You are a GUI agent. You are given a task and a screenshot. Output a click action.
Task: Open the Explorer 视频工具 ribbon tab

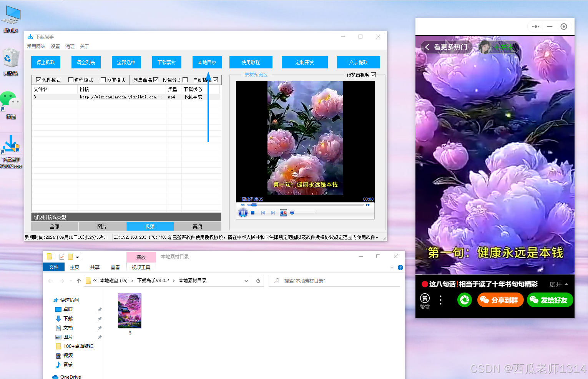(141, 268)
